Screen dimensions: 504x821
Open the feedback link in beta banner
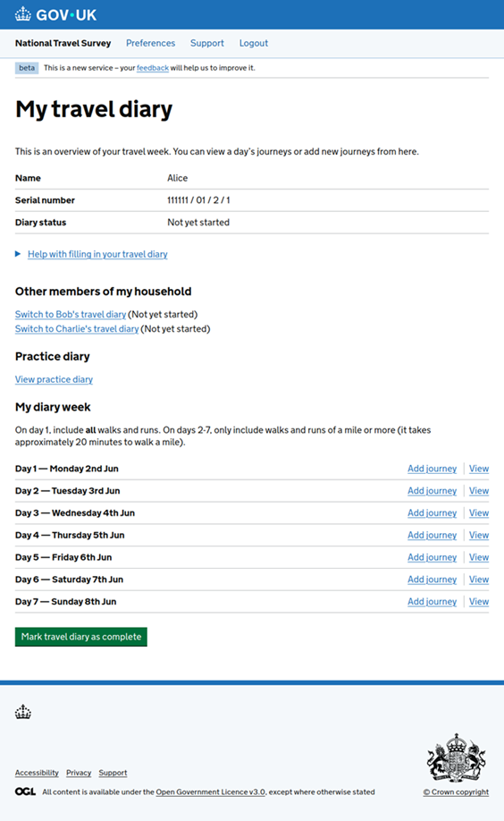click(152, 68)
